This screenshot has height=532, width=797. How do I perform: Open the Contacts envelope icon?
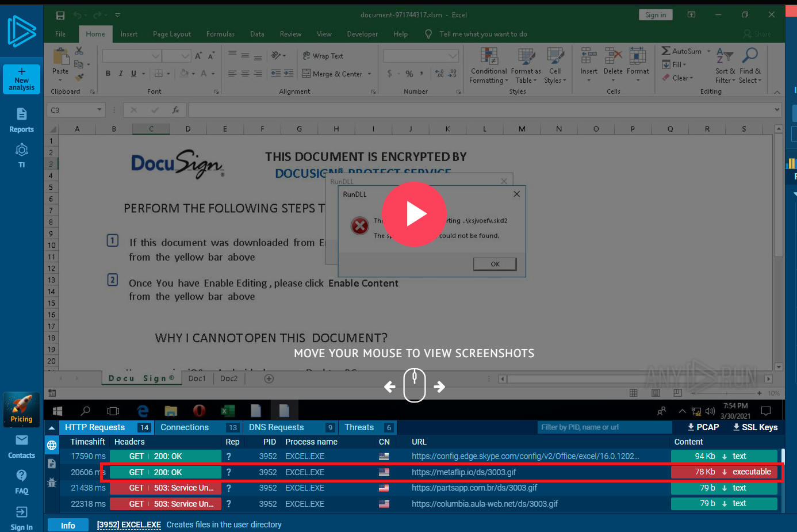pyautogui.click(x=21, y=446)
